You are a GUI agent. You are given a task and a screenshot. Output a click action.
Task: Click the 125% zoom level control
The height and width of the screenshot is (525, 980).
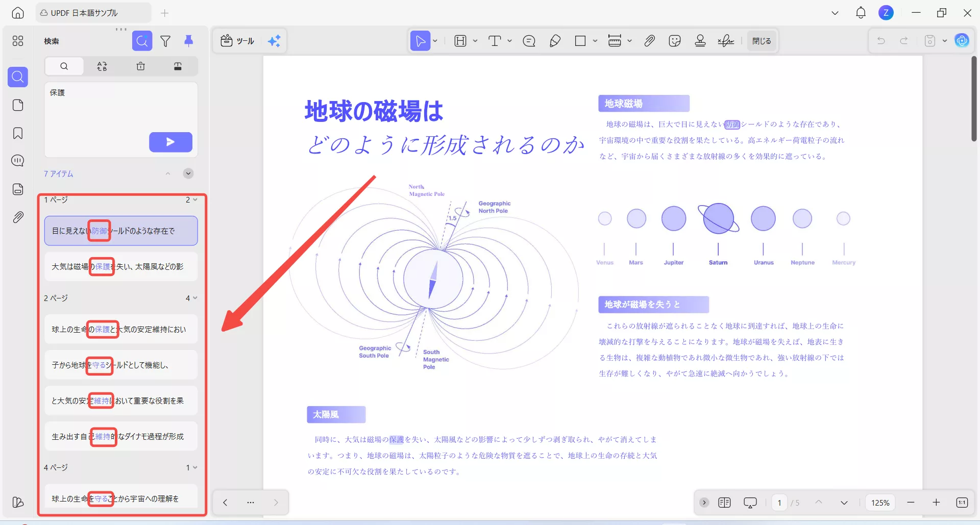880,502
